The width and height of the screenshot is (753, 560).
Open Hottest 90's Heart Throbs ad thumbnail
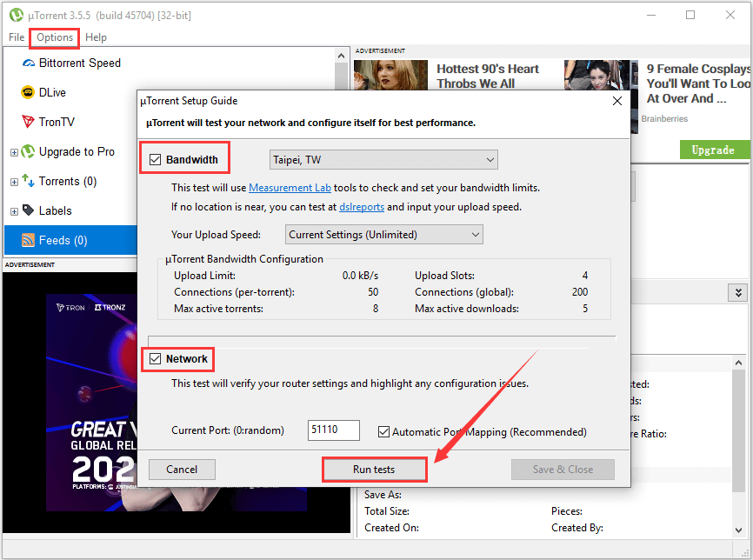pyautogui.click(x=390, y=75)
